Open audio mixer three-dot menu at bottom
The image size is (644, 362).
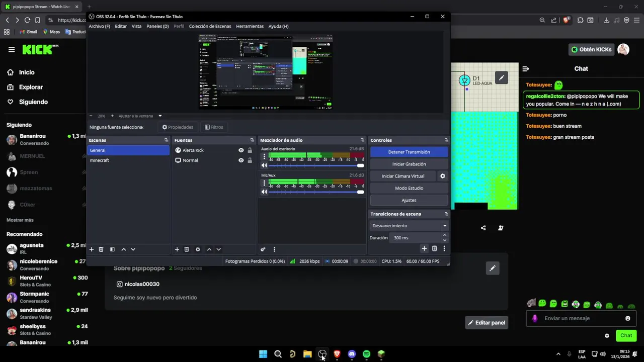pos(274,249)
